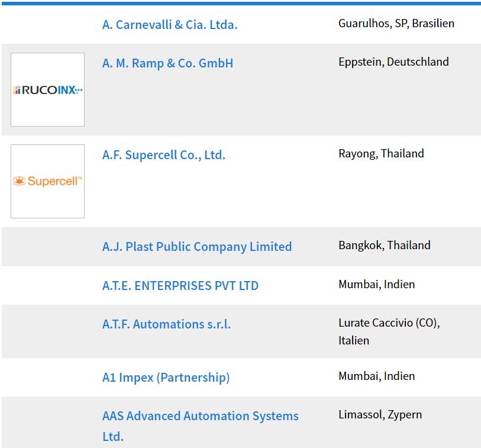Open A. Carnevalli & Cia. Ltda. link
Viewport: 481px width, 448px height.
[x=170, y=25]
